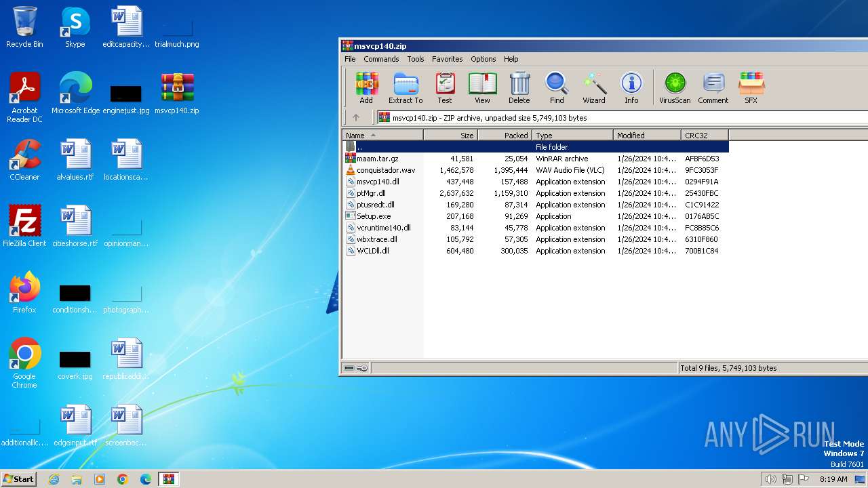868x488 pixels.
Task: Click the taskbar clock 8:19 AM
Action: tap(833, 479)
